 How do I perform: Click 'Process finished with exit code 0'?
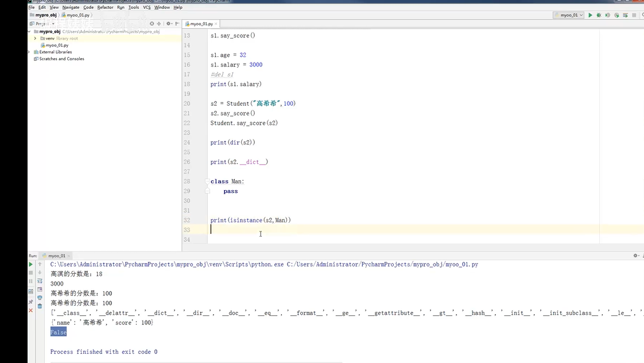pos(104,352)
